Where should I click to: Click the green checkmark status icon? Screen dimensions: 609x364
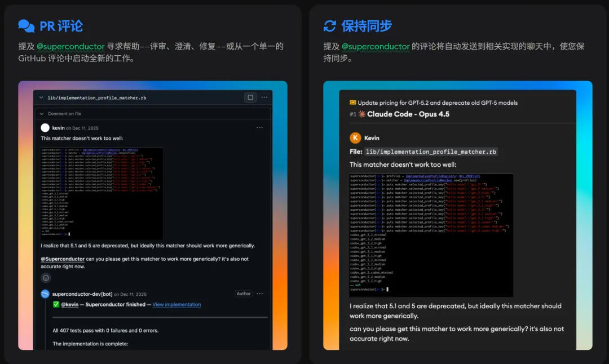pos(56,304)
